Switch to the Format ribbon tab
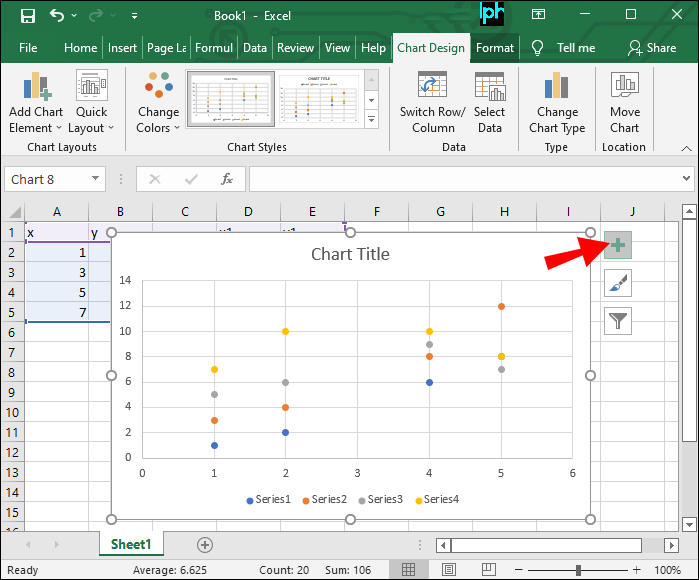Image resolution: width=699 pixels, height=580 pixels. point(495,47)
